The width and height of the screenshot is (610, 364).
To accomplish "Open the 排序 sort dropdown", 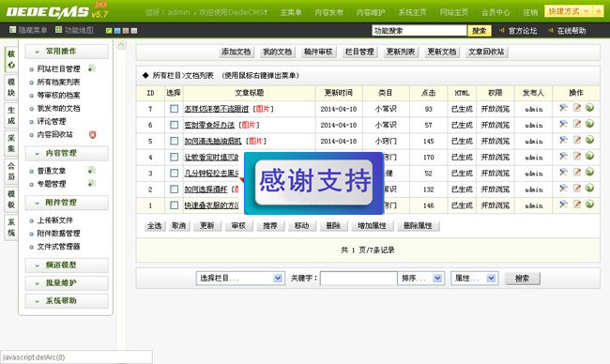I will pyautogui.click(x=421, y=278).
